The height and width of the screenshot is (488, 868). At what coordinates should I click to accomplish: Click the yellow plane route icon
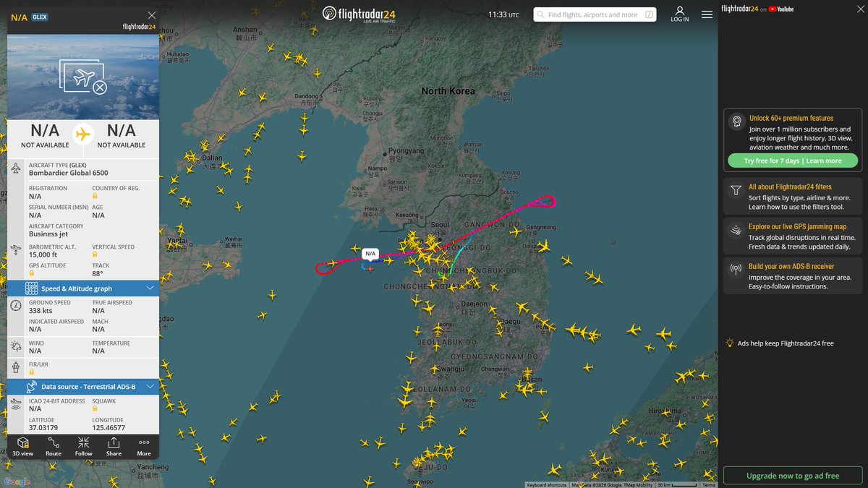click(x=83, y=134)
